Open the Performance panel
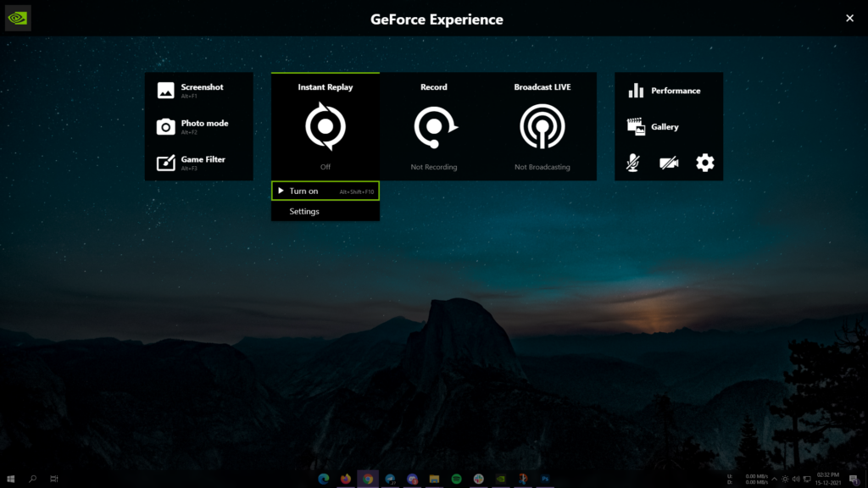 (669, 91)
